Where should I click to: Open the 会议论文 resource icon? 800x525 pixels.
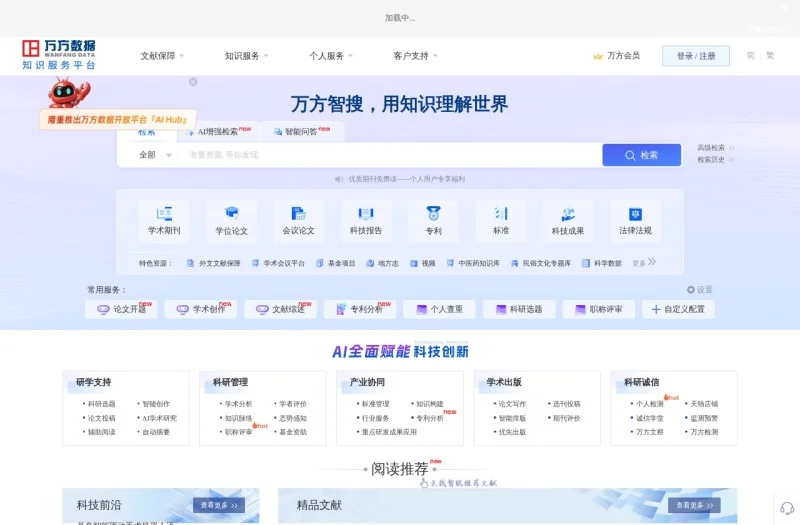click(298, 220)
